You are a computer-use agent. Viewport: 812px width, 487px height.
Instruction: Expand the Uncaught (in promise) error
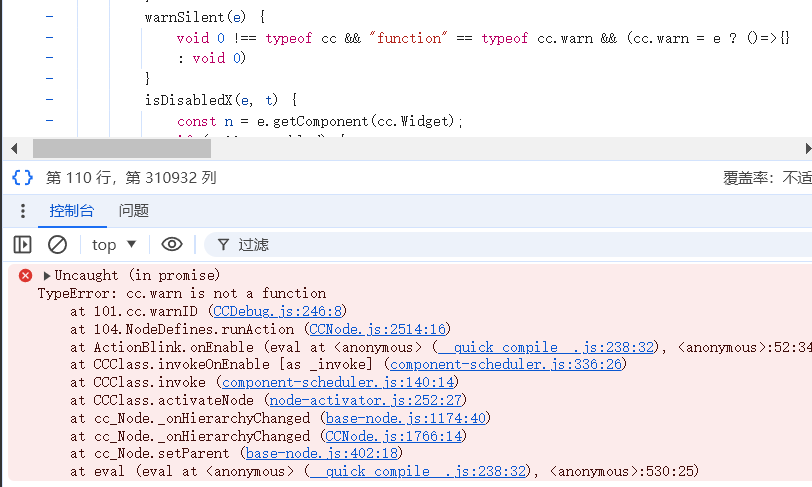pyautogui.click(x=46, y=275)
